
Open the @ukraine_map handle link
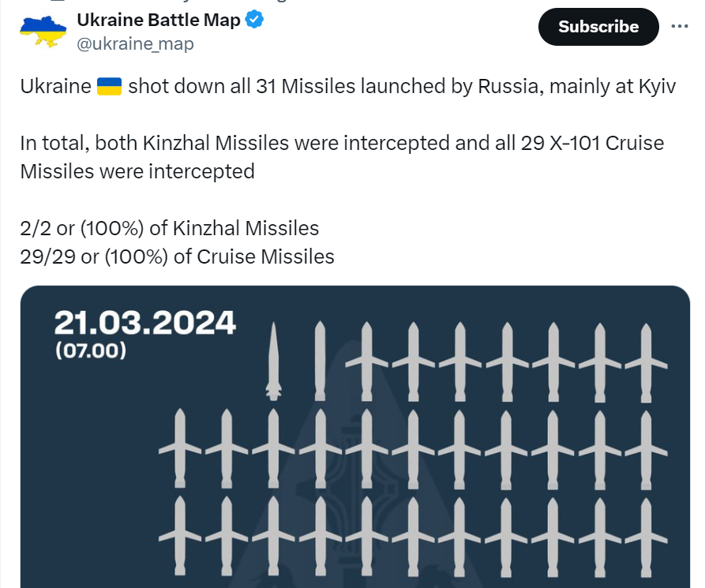pos(135,44)
